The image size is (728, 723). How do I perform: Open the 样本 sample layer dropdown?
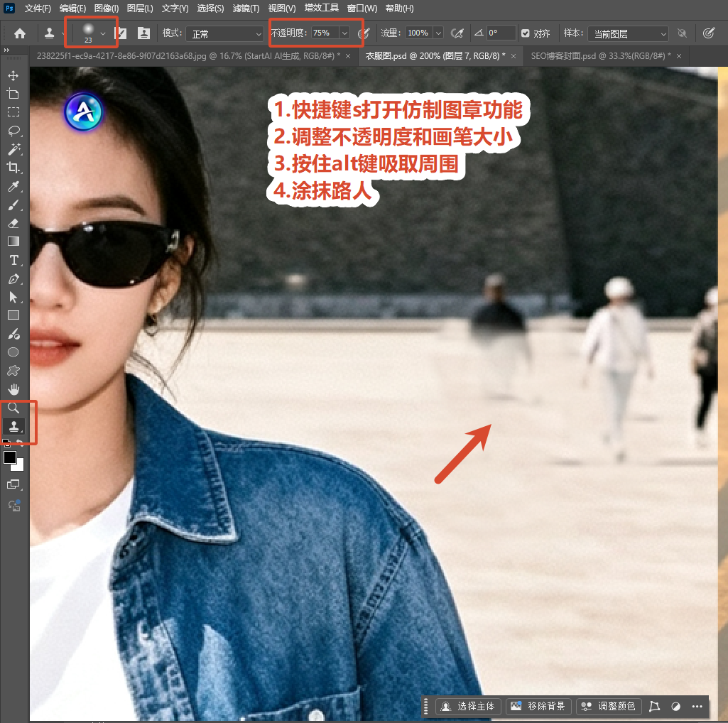click(628, 33)
